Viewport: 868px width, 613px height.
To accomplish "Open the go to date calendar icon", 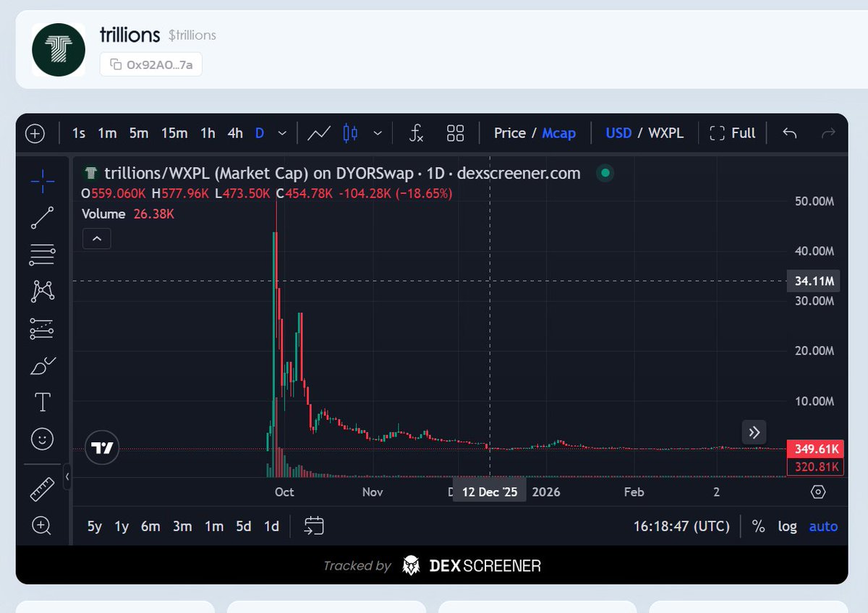I will [x=314, y=526].
